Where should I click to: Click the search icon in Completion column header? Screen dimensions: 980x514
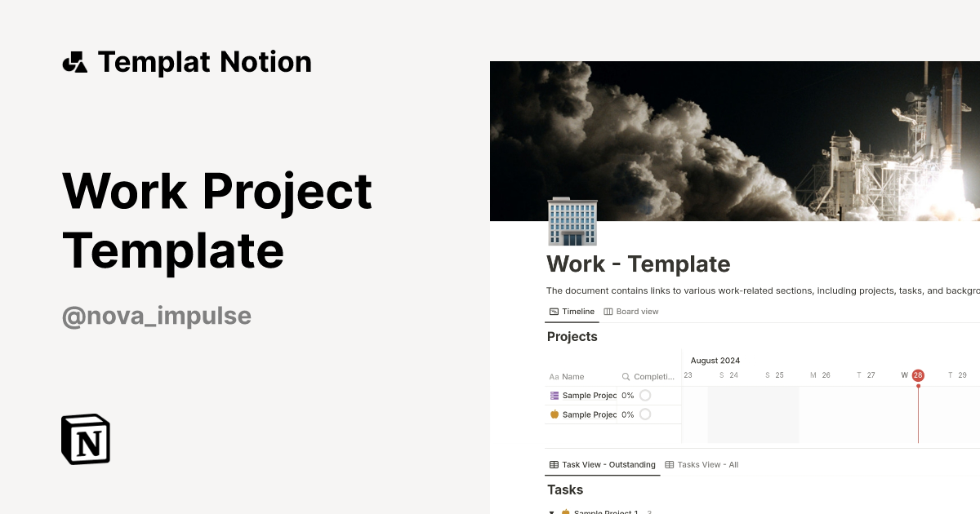(x=626, y=376)
